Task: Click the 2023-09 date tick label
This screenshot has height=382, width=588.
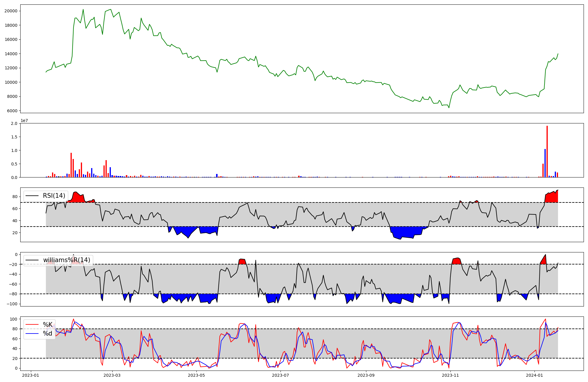Action: tap(366, 375)
